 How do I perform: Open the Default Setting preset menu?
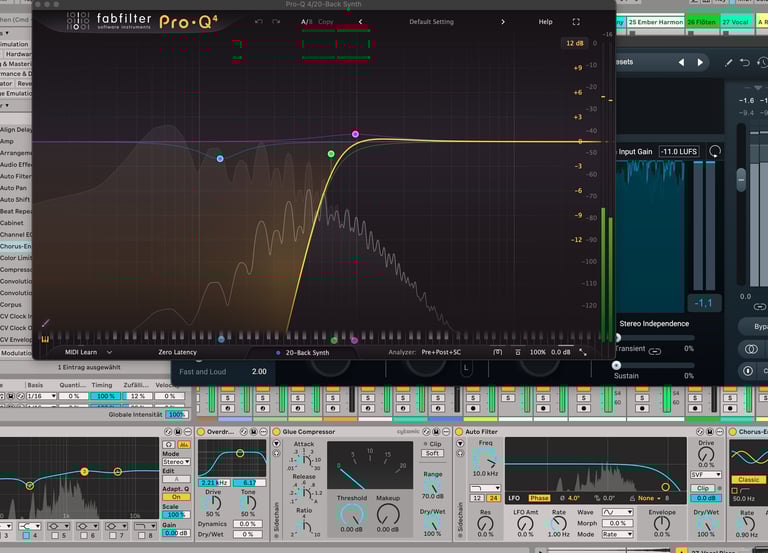pos(431,21)
